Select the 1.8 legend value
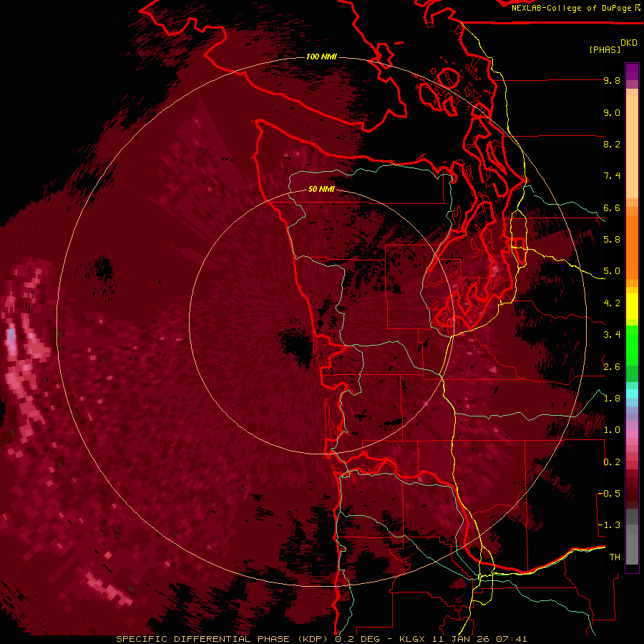 [612, 399]
